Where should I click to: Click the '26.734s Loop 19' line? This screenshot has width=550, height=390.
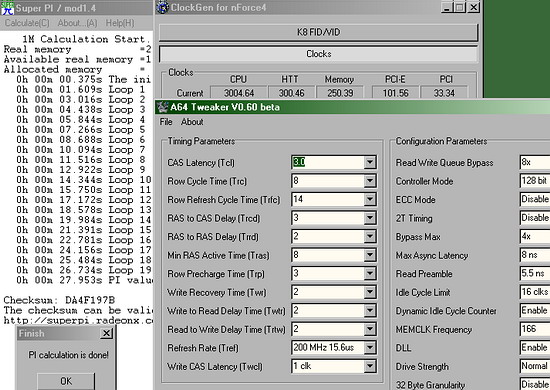click(x=83, y=270)
